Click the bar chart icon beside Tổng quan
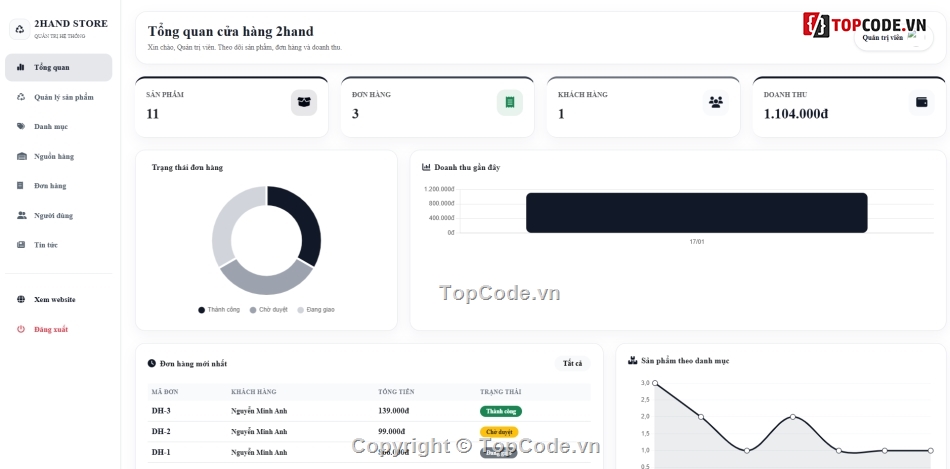 pos(21,67)
